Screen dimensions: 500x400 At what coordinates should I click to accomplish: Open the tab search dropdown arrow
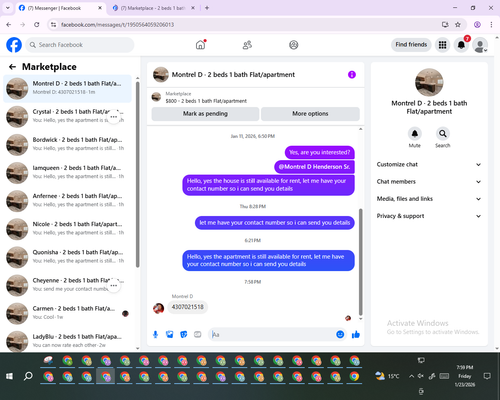[8, 8]
